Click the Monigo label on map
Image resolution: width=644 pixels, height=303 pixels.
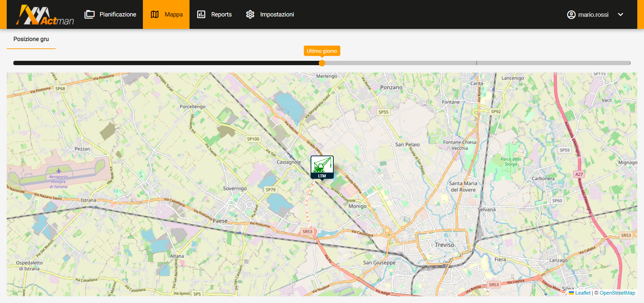(358, 206)
